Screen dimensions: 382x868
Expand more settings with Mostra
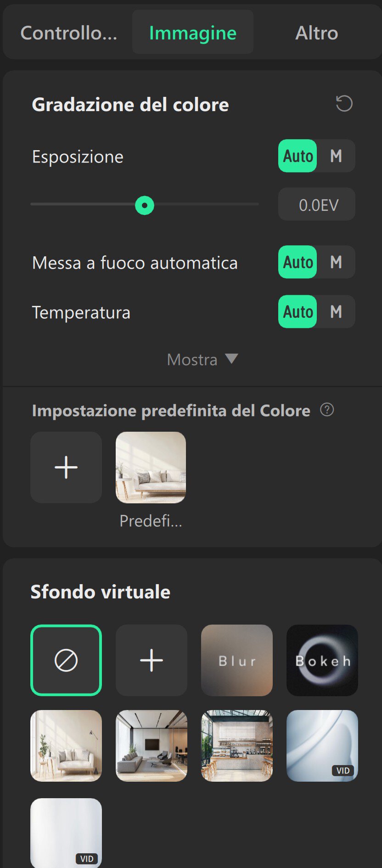tap(202, 360)
